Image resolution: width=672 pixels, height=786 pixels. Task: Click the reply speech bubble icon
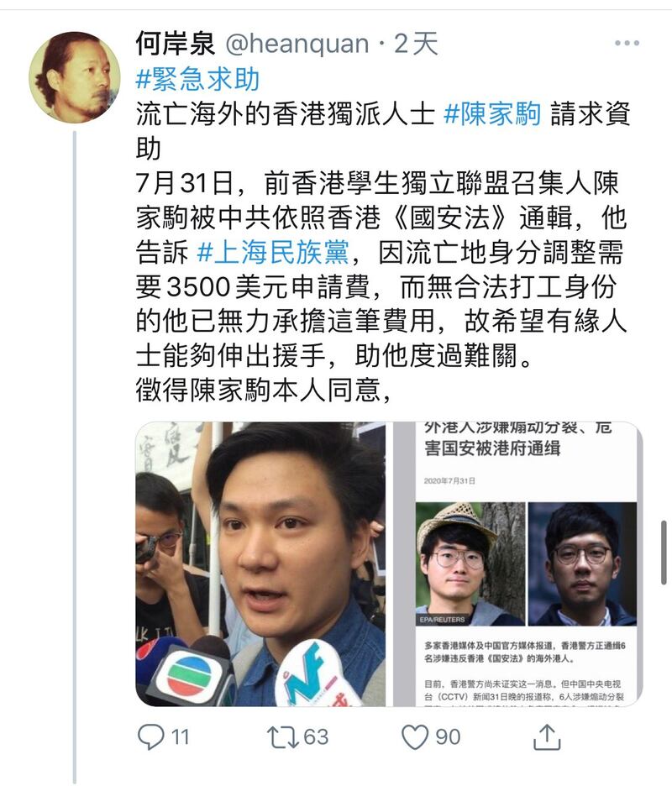pyautogui.click(x=150, y=737)
